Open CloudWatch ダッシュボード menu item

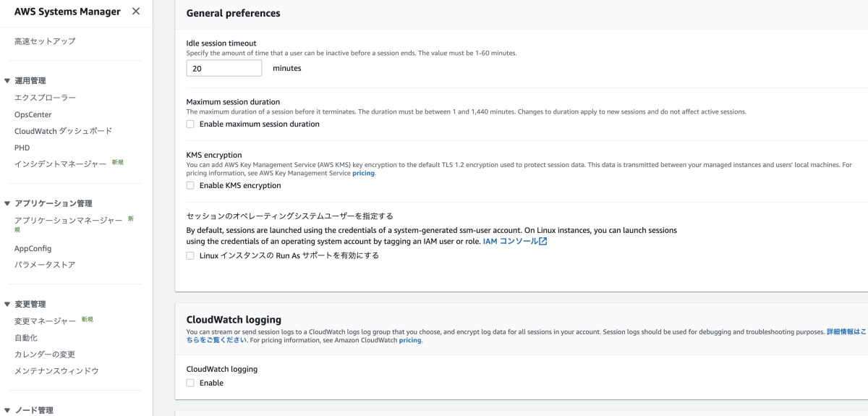point(63,131)
